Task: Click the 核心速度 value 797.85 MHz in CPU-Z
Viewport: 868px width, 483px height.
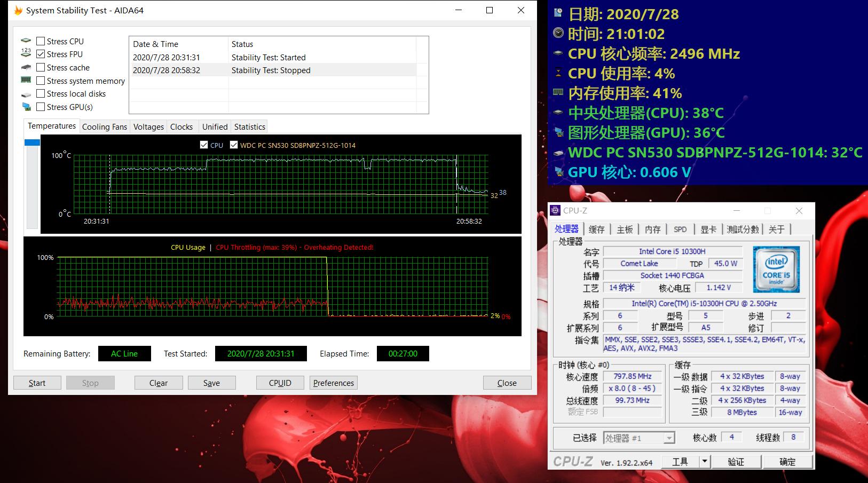Action: (x=633, y=376)
